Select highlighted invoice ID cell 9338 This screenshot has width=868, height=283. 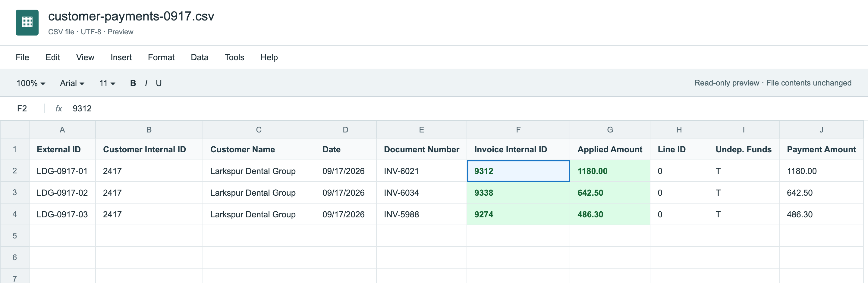[x=518, y=193]
